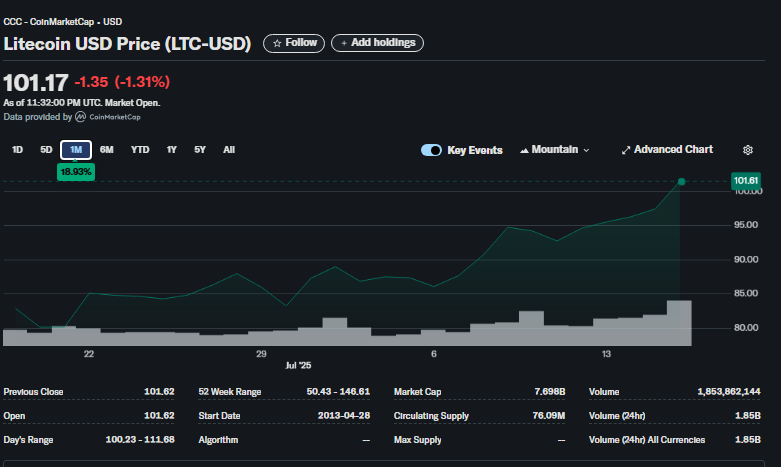The height and width of the screenshot is (467, 781).
Task: Click the Add holdings button
Action: click(x=378, y=43)
